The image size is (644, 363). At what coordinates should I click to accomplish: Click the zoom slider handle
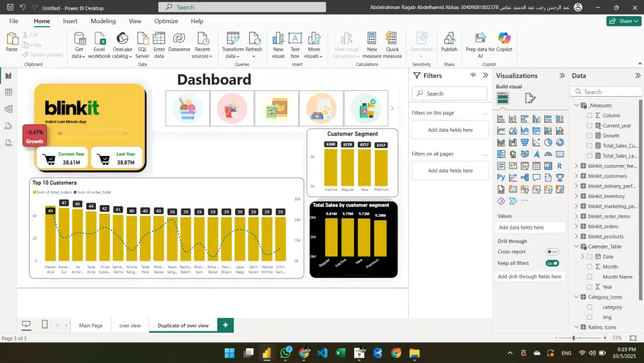coord(574,337)
